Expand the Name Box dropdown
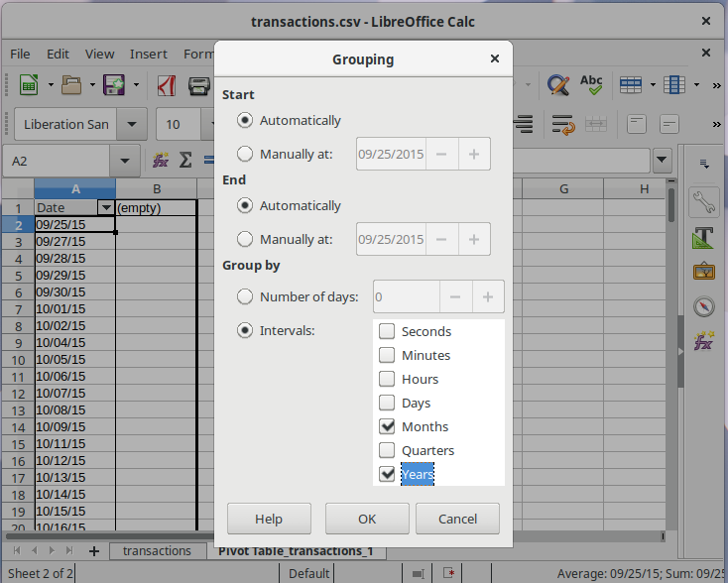Image resolution: width=728 pixels, height=583 pixels. tap(125, 161)
